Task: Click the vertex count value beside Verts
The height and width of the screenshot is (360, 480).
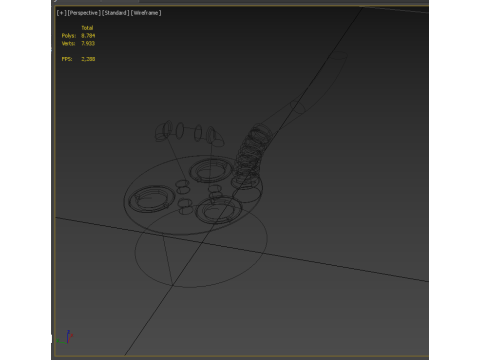Action: (x=88, y=43)
